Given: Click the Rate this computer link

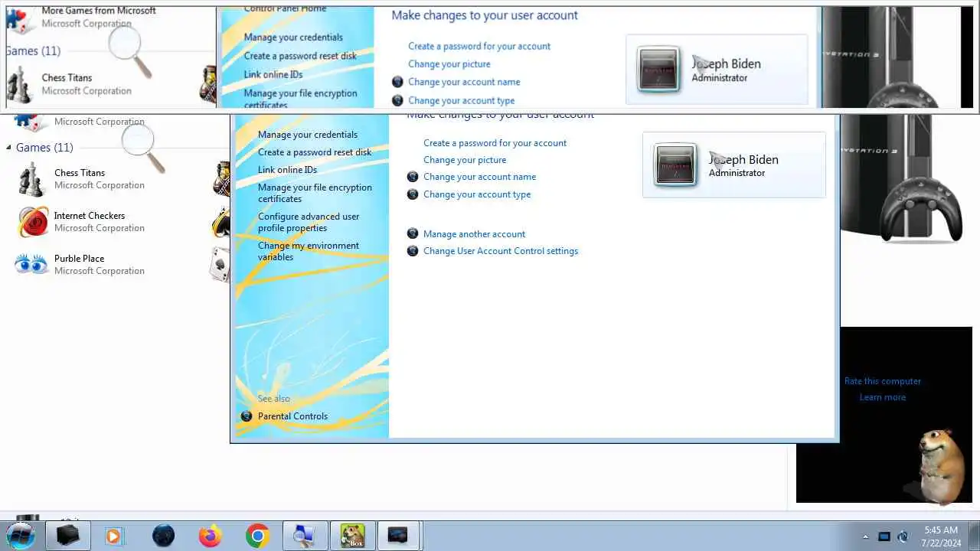Looking at the screenshot, I should 883,381.
